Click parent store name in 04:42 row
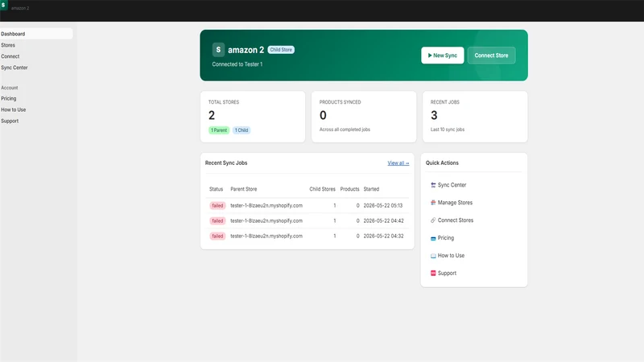644x362 pixels. (x=266, y=220)
